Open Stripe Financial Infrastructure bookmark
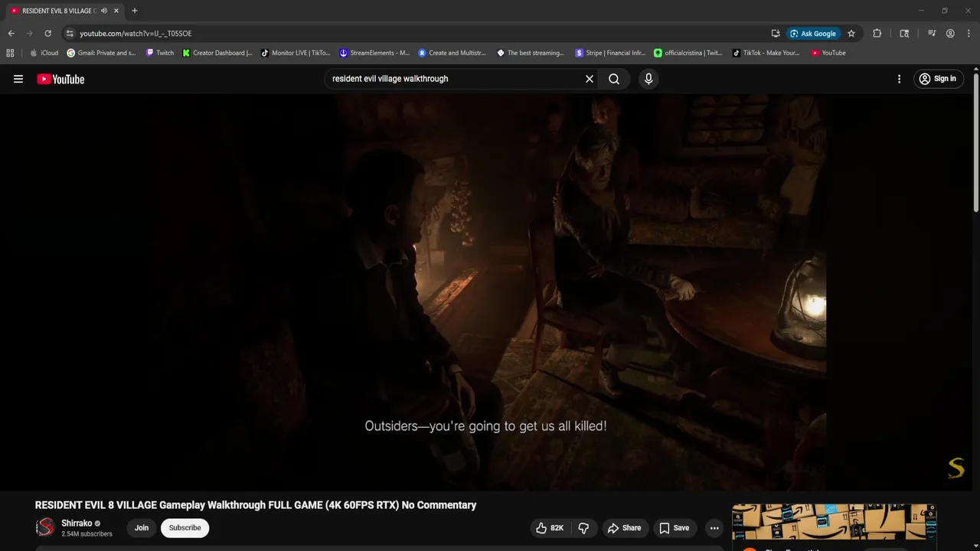This screenshot has height=551, width=980. [x=610, y=53]
